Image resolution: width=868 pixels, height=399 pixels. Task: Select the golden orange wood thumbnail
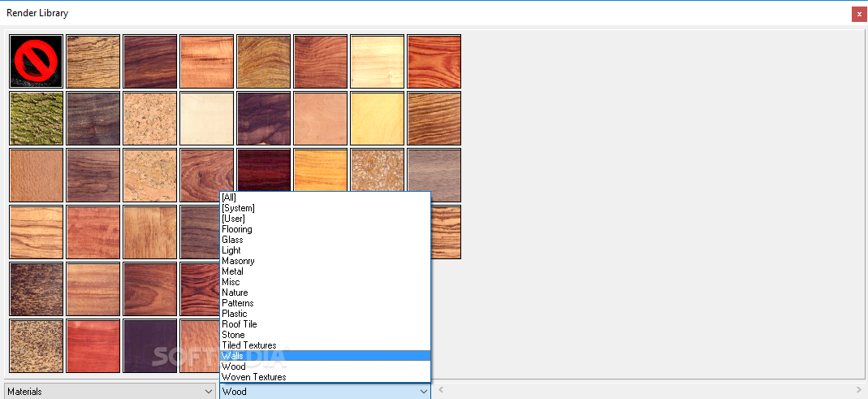[x=321, y=170]
